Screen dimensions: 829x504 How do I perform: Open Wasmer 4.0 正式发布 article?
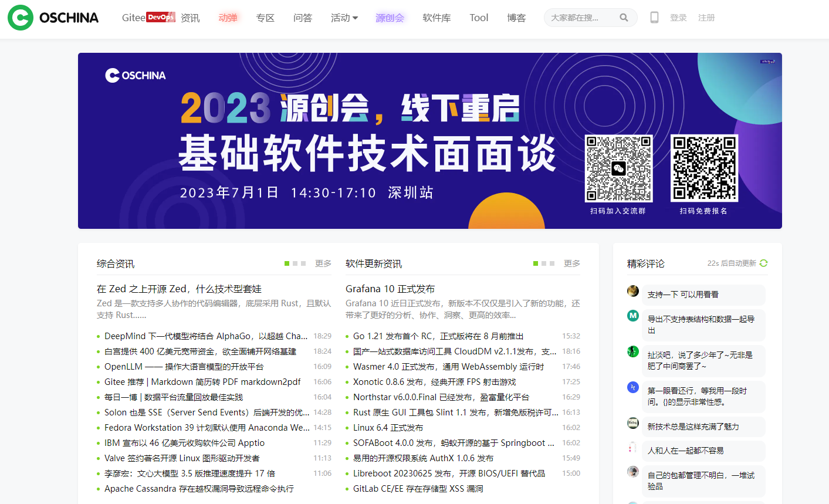[x=448, y=367]
